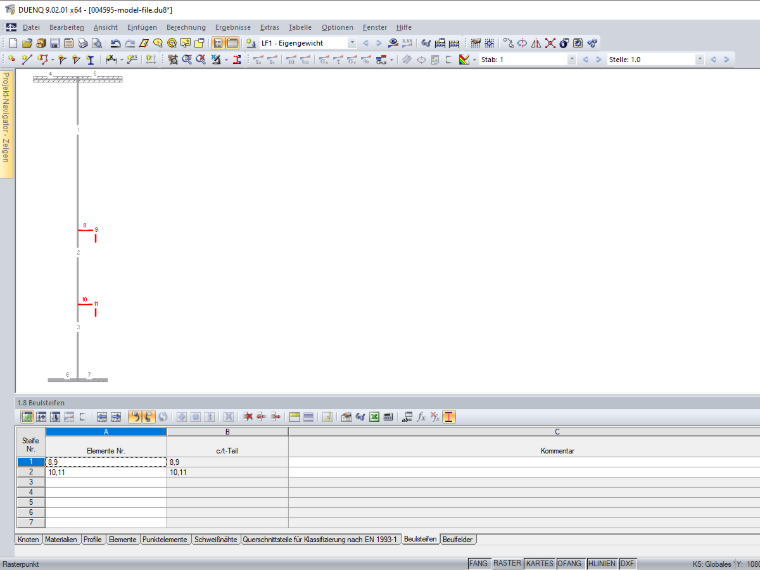Image resolution: width=760 pixels, height=570 pixels.
Task: Open a file with the folder icon
Action: tap(27, 43)
